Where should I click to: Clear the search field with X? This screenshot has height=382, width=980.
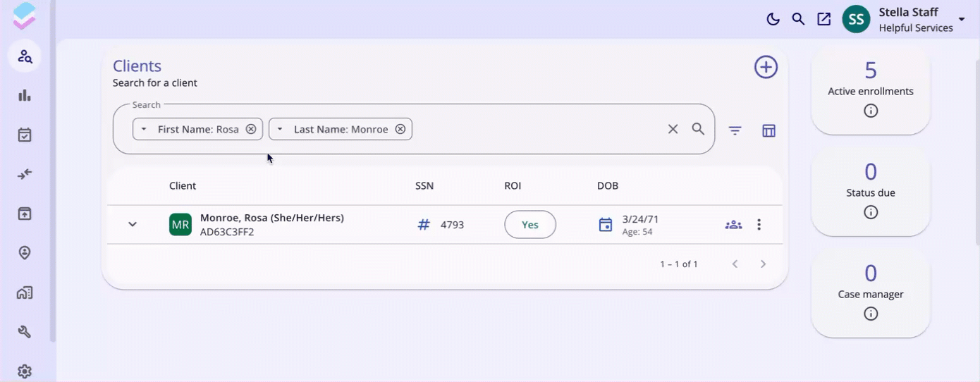pyautogui.click(x=673, y=129)
